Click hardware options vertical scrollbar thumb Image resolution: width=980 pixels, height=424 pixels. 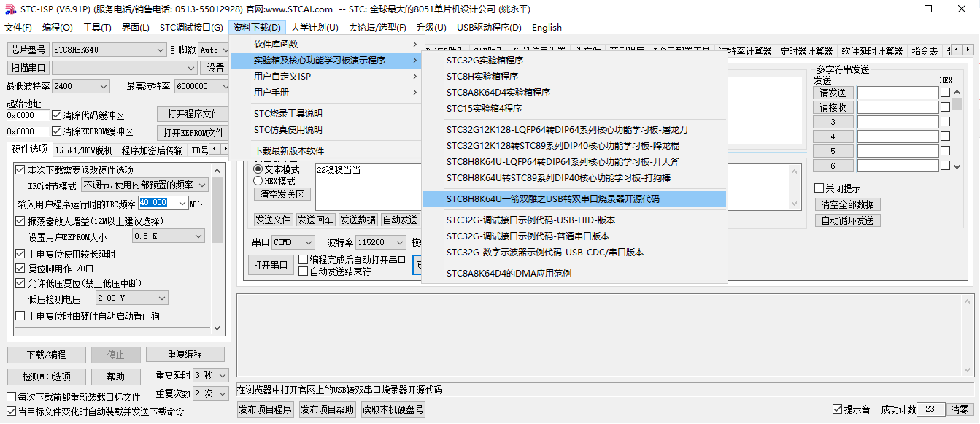tap(217, 210)
